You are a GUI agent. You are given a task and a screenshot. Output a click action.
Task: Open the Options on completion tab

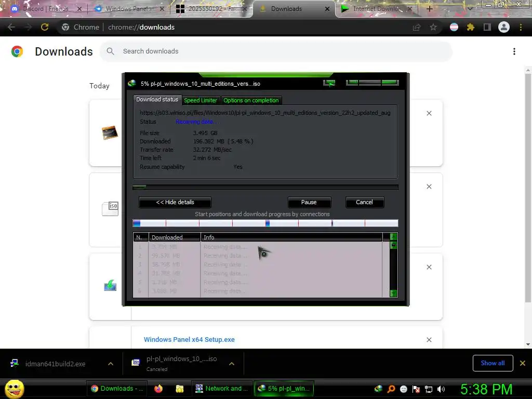[x=251, y=100]
